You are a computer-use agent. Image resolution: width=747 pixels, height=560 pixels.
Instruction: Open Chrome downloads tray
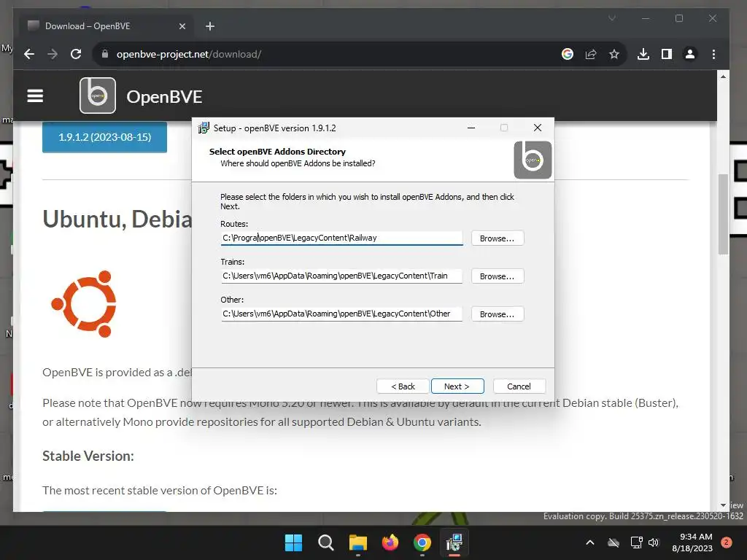643,54
